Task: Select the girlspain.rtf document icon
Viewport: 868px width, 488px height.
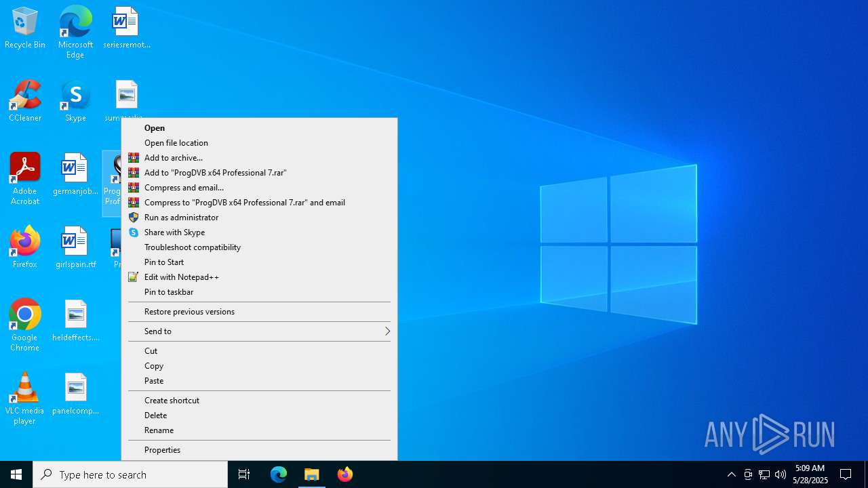Action: point(75,248)
